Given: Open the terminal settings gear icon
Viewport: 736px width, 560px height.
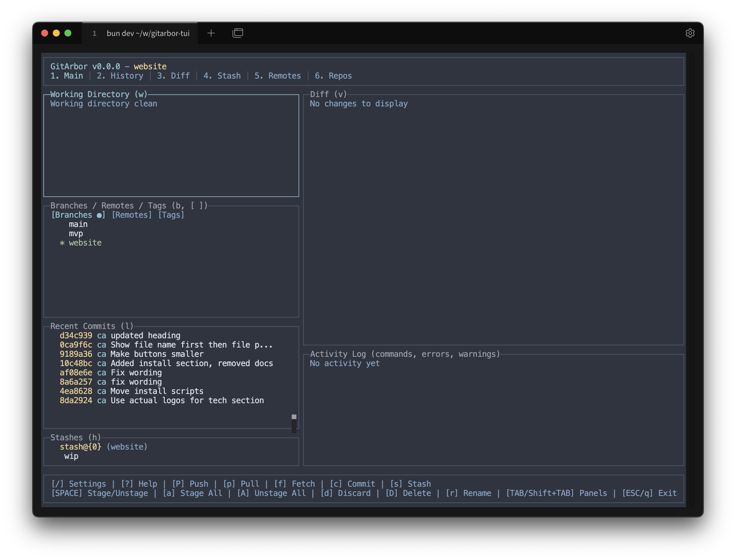Looking at the screenshot, I should click(690, 33).
